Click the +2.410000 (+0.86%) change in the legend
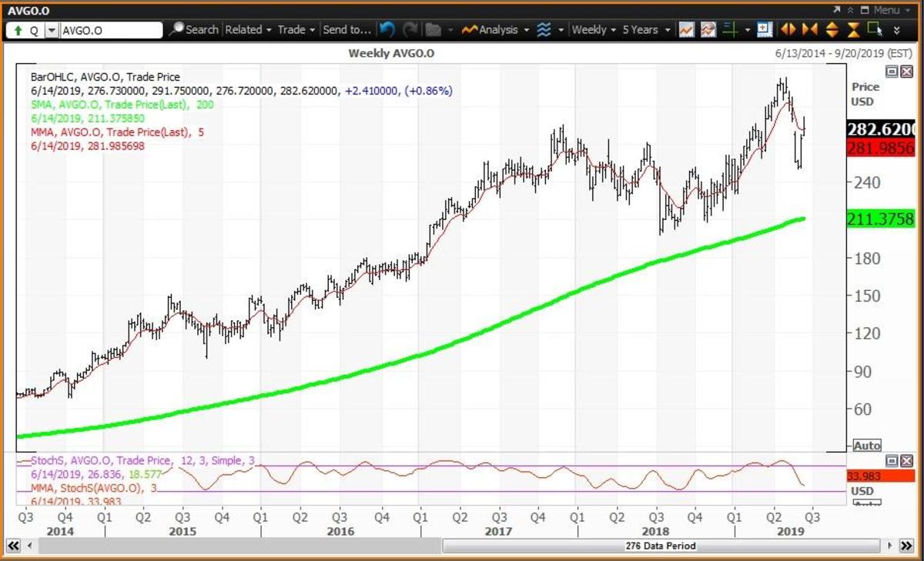Image resolution: width=924 pixels, height=561 pixels. 398,91
